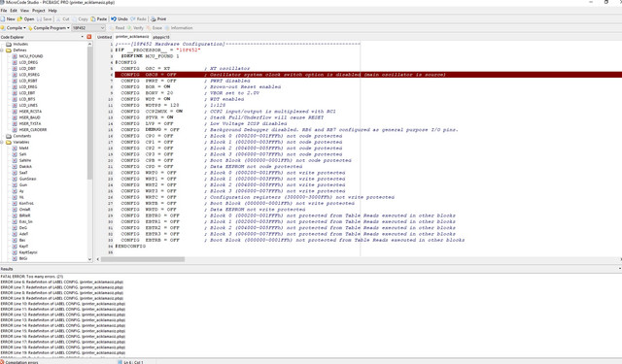
Task: Select LCD_BITS define in Code Explorer
Action: pyautogui.click(x=24, y=99)
